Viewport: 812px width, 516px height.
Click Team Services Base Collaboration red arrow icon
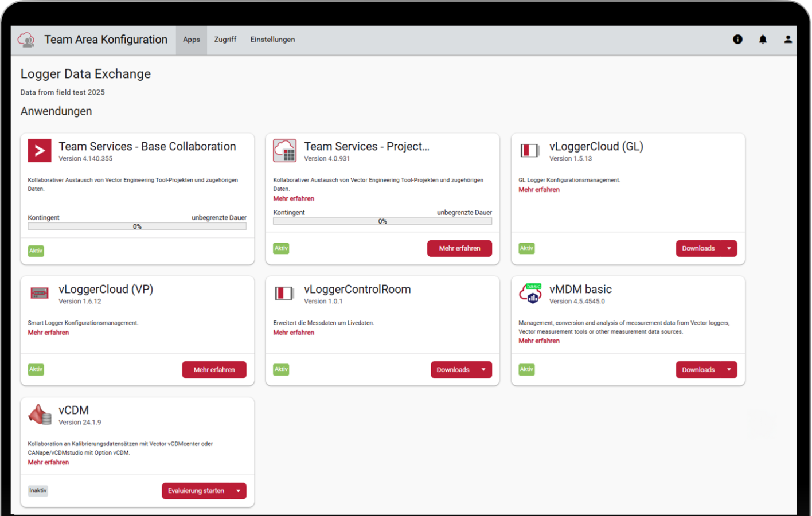coord(40,151)
